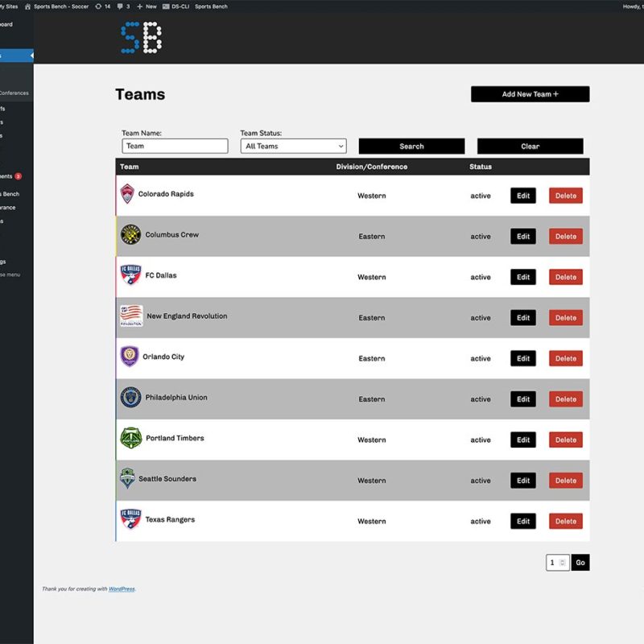Click the Go pagination button
This screenshot has width=644, height=644.
[x=580, y=562]
